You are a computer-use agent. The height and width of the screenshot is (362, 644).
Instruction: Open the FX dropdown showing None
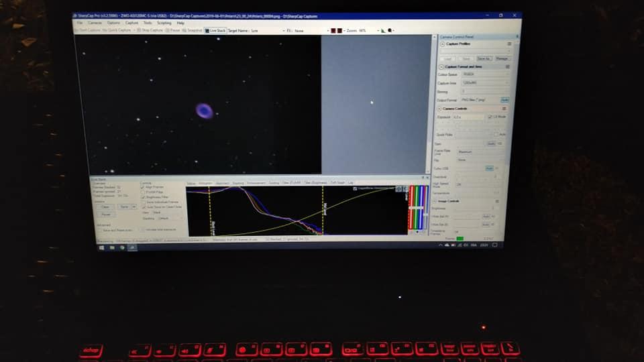(312, 31)
